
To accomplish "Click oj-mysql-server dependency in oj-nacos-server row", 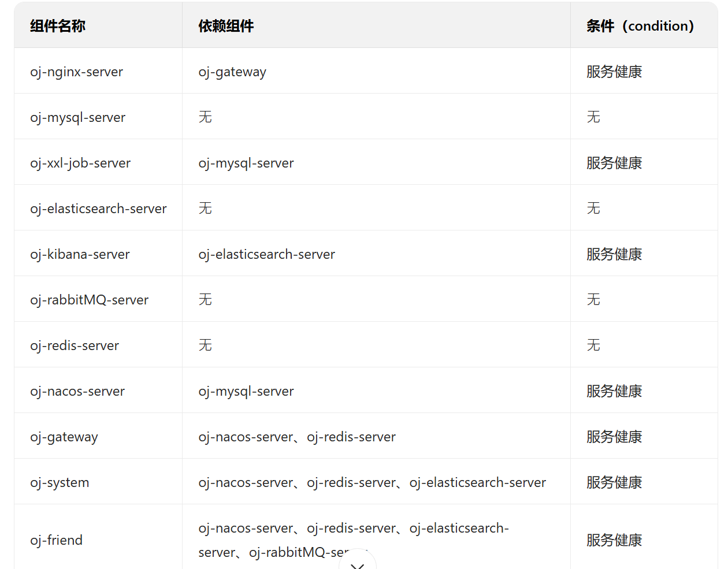I will click(246, 391).
